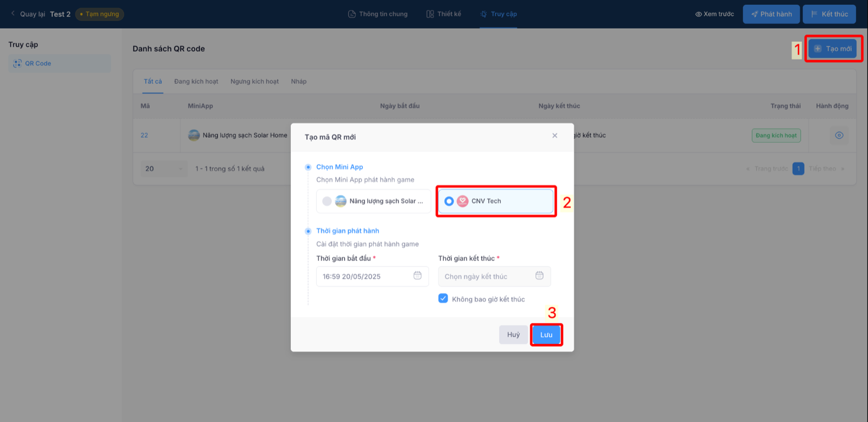The height and width of the screenshot is (422, 868).
Task: Select the Năng lượng sạch Solar radio option
Action: (x=374, y=201)
